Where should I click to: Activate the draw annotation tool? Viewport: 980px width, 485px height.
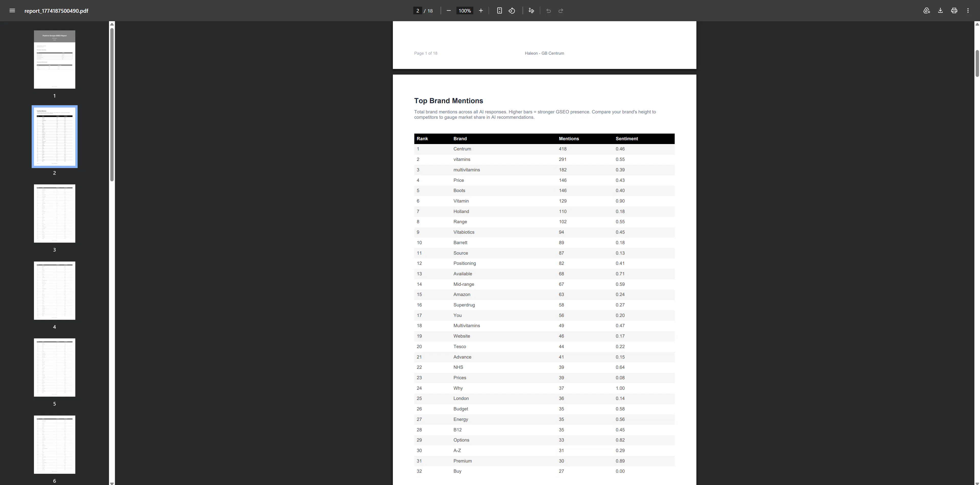tap(531, 11)
